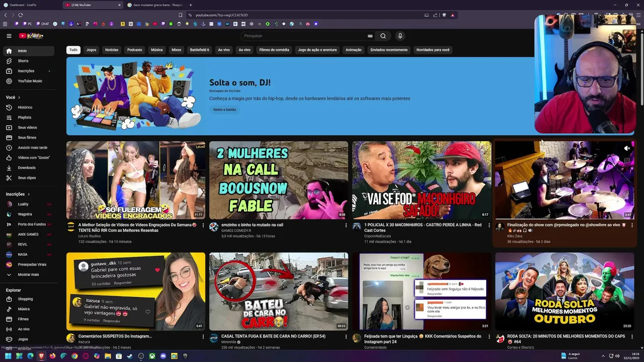
Task: Expand the Você section chevron
Action: tap(19, 97)
